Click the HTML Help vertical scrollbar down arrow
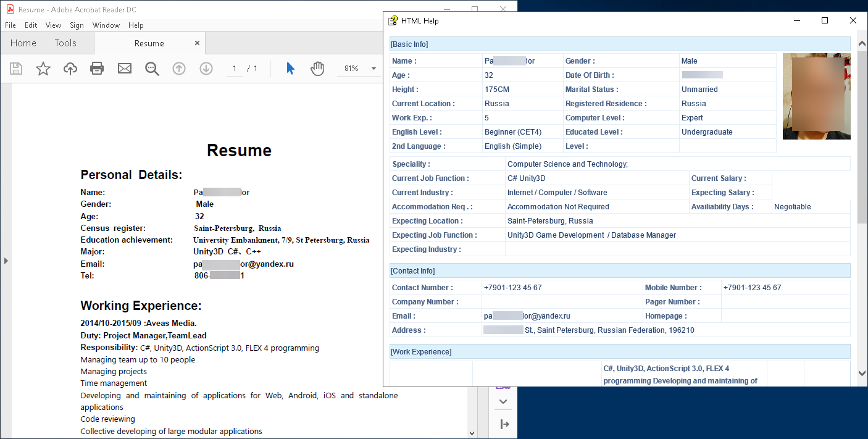The width and height of the screenshot is (868, 439). 862,373
